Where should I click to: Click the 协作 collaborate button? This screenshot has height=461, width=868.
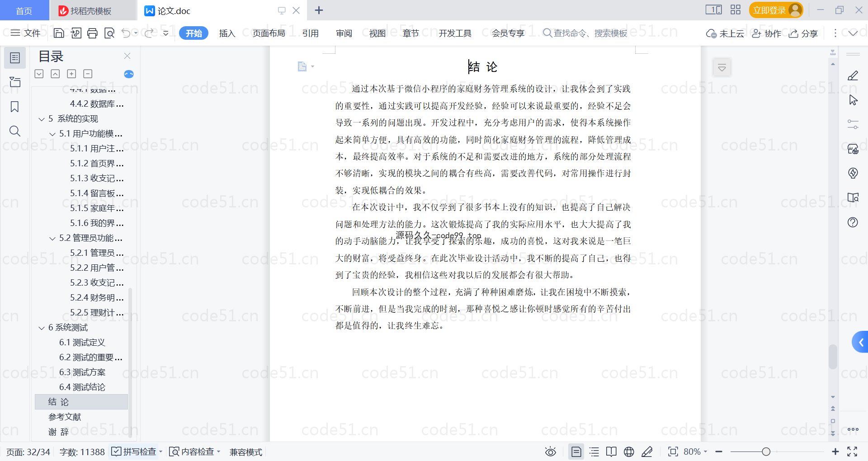[x=767, y=33]
